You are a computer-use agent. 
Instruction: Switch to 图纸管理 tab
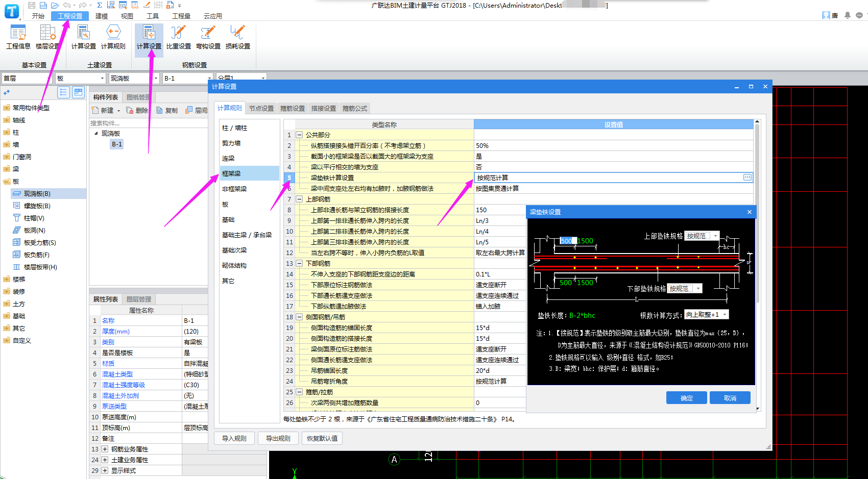pyautogui.click(x=138, y=97)
